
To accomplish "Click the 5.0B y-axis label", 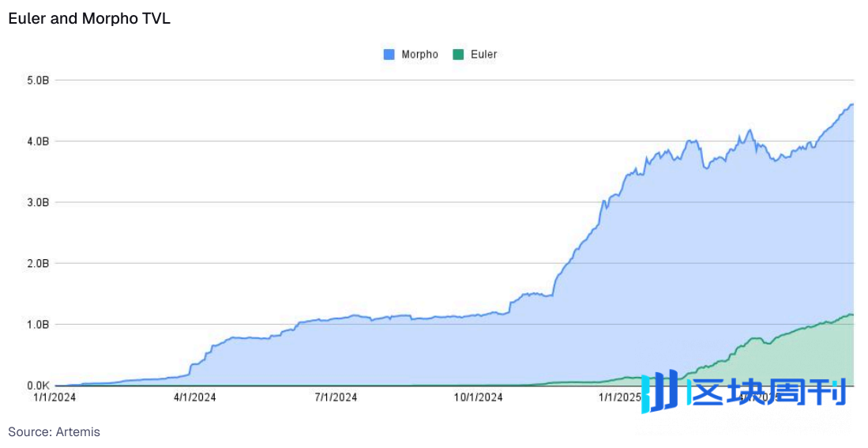I will 38,81.
